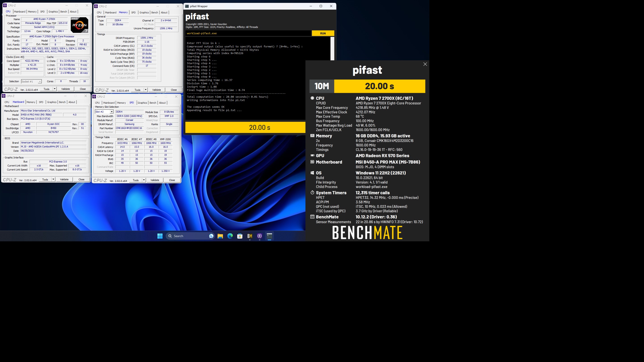Click the CPU-Z app icon in Memory window title
The height and width of the screenshot is (362, 644).
(x=96, y=6)
